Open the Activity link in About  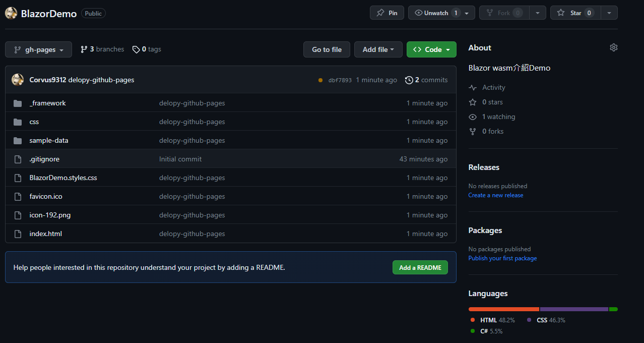[487, 87]
